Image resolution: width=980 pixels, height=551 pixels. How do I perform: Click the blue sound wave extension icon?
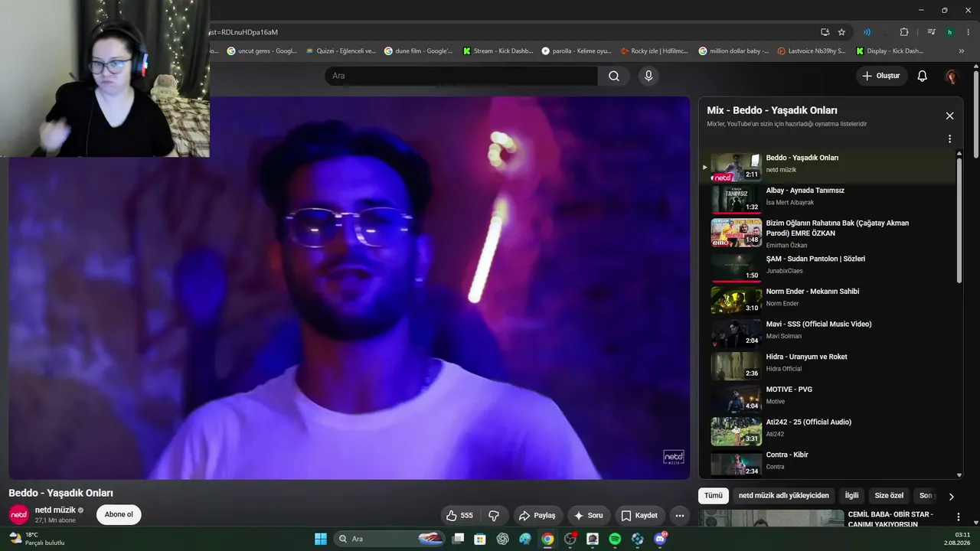click(867, 32)
